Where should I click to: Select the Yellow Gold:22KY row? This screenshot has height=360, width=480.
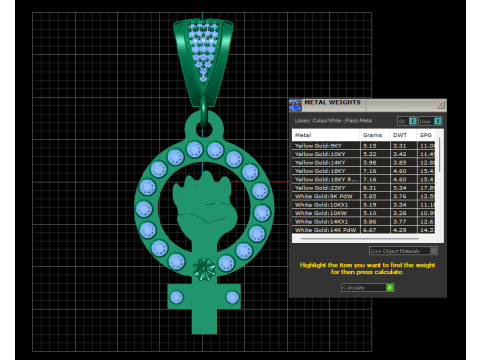364,188
